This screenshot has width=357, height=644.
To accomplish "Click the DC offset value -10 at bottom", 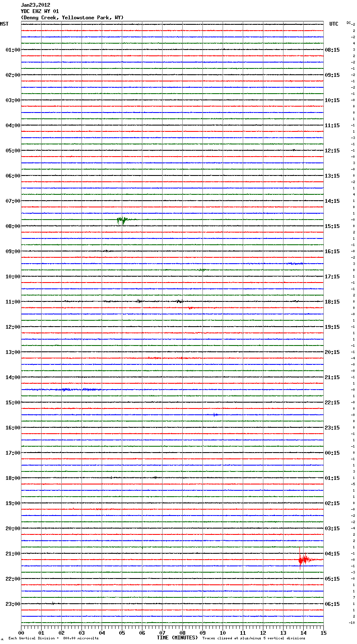I will coord(352,623).
